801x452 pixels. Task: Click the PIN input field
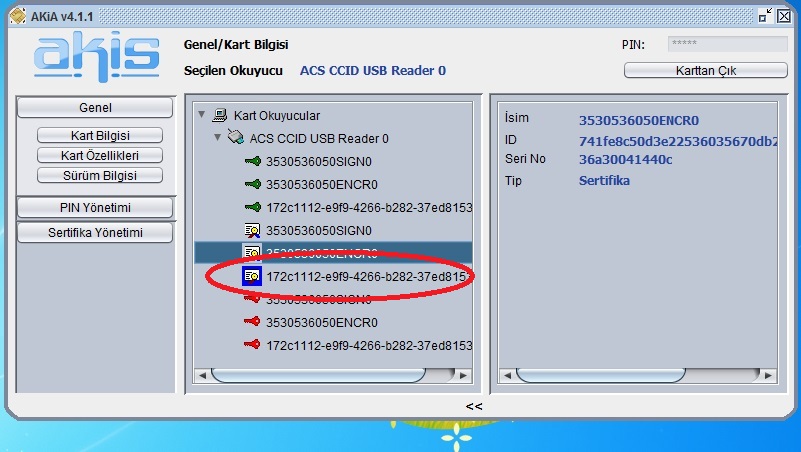tap(729, 45)
